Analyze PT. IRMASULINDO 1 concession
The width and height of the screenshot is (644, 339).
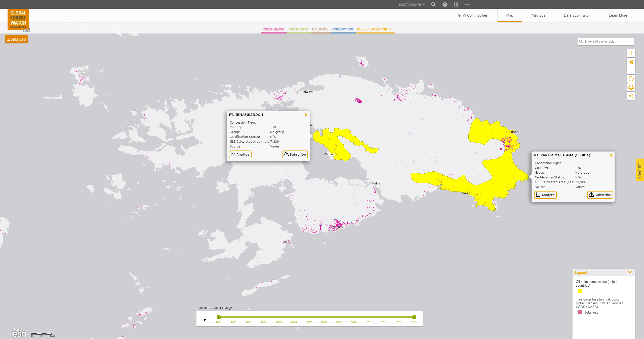pyautogui.click(x=240, y=155)
